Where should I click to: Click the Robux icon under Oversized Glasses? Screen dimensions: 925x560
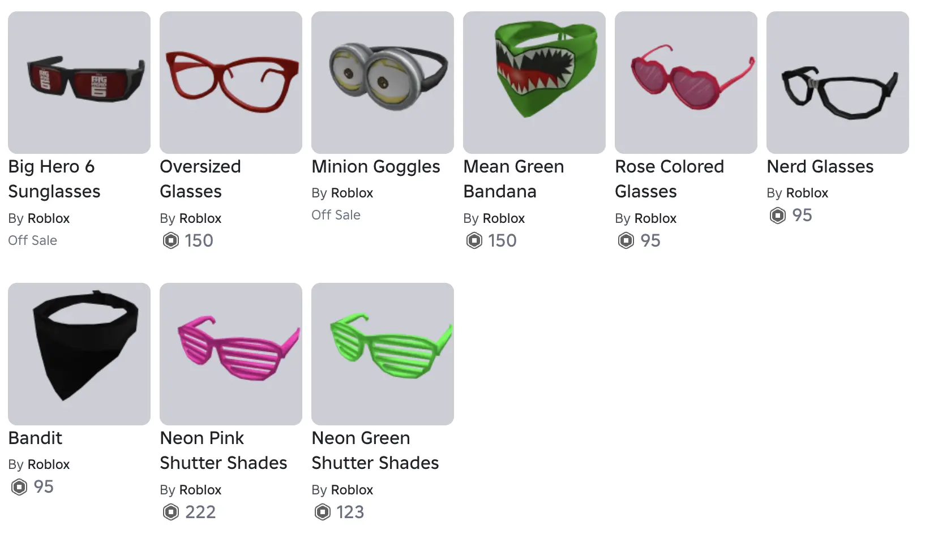click(171, 241)
